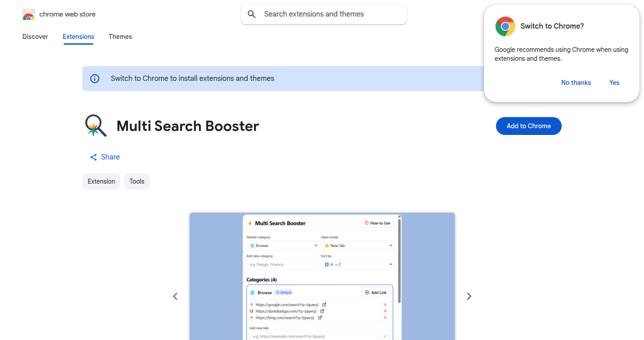Show the next screenshot with the right arrow
This screenshot has height=340, width=644.
pyautogui.click(x=469, y=296)
